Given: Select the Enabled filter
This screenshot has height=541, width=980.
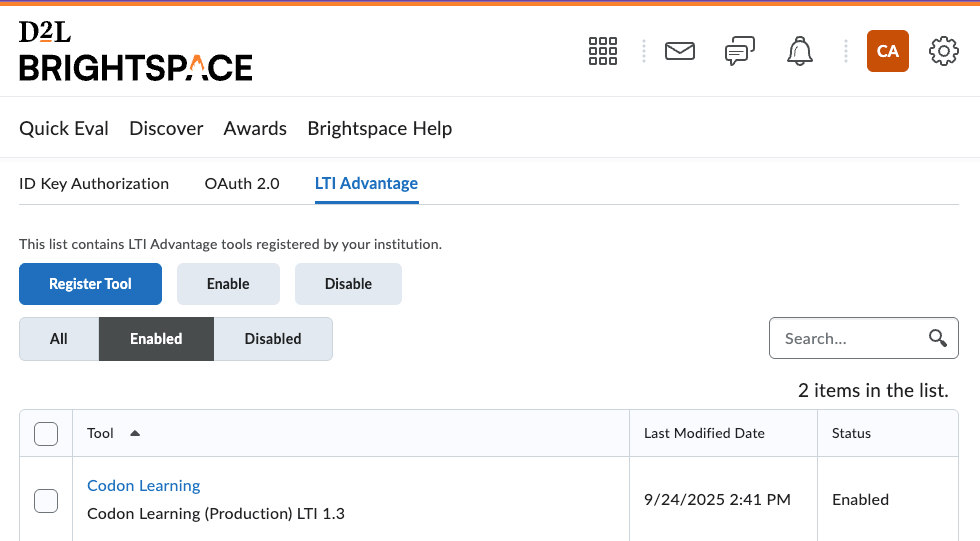Looking at the screenshot, I should pos(156,339).
